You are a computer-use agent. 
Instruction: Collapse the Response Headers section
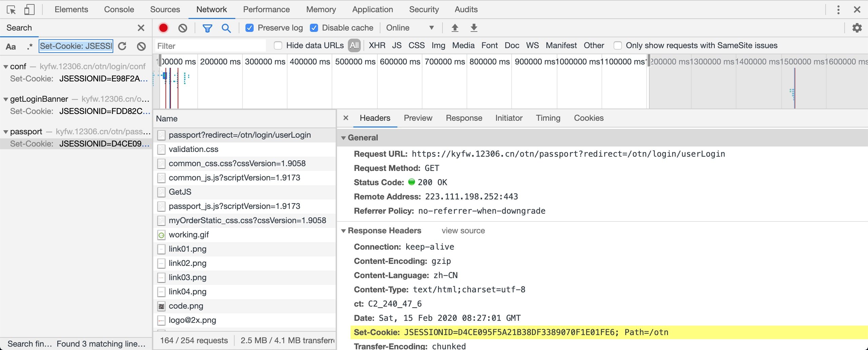click(x=344, y=231)
